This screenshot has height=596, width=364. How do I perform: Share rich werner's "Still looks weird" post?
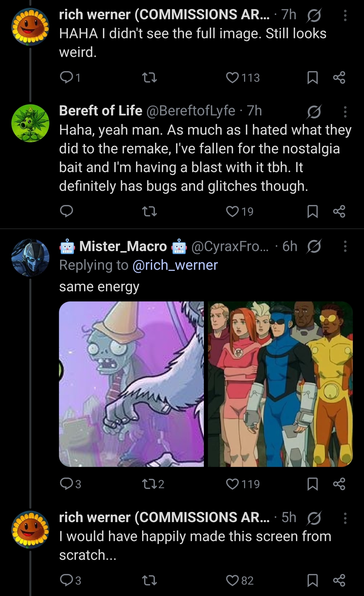point(339,78)
